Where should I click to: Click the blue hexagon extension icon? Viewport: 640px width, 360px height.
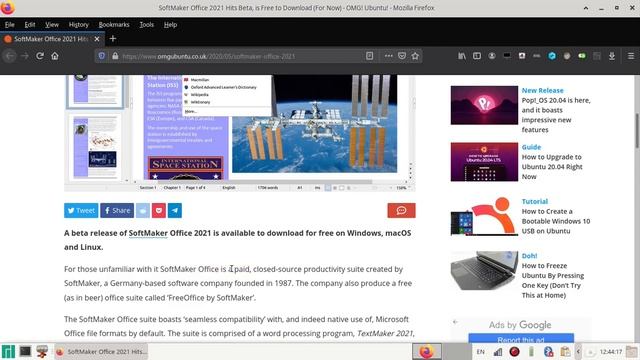pyautogui.click(x=552, y=56)
